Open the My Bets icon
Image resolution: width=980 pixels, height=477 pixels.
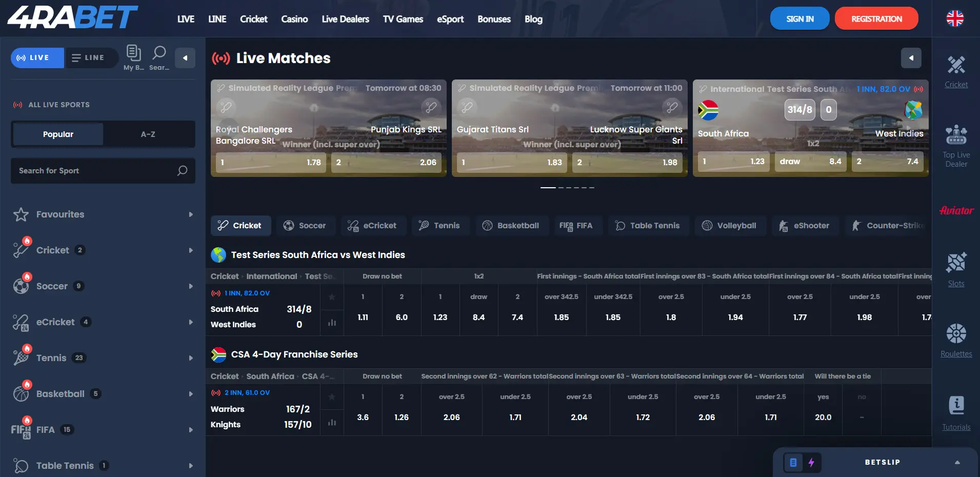tap(133, 53)
